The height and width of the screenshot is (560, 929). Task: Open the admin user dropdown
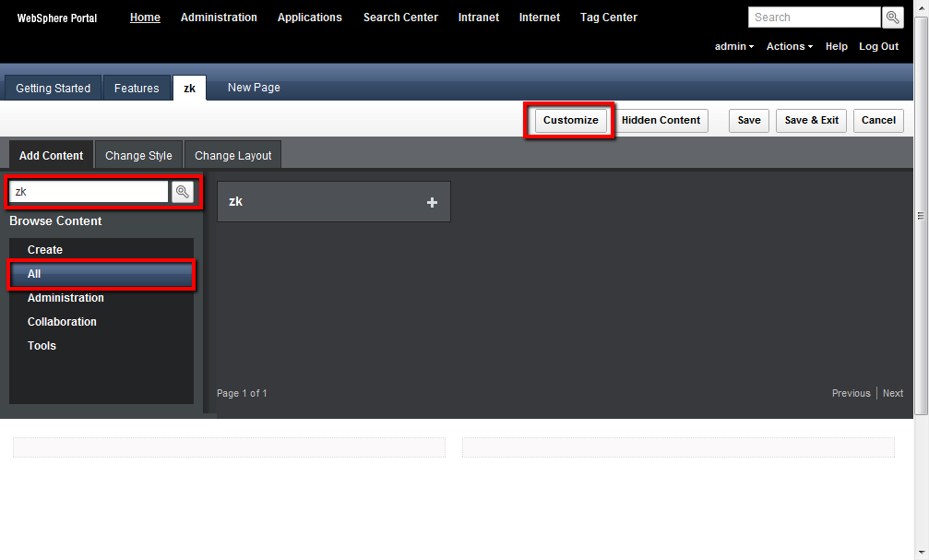pyautogui.click(x=734, y=46)
